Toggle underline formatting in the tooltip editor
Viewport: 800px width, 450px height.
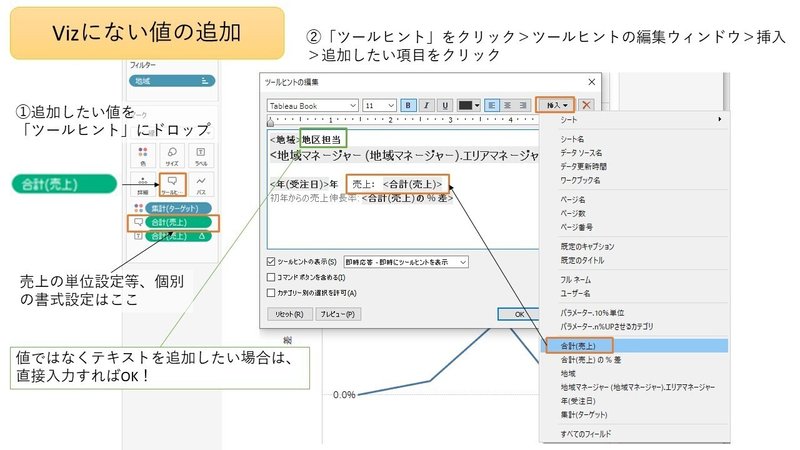click(445, 105)
